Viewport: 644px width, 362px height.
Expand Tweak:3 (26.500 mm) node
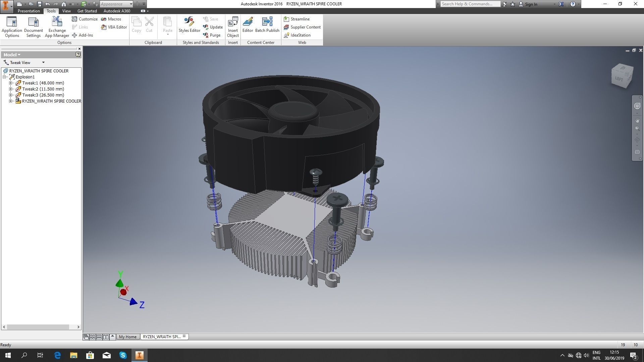(11, 95)
